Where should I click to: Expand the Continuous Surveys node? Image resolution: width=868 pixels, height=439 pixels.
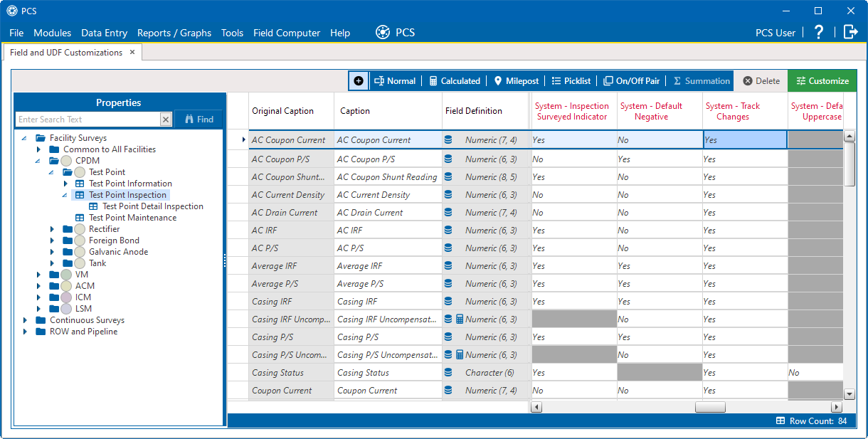pos(26,320)
